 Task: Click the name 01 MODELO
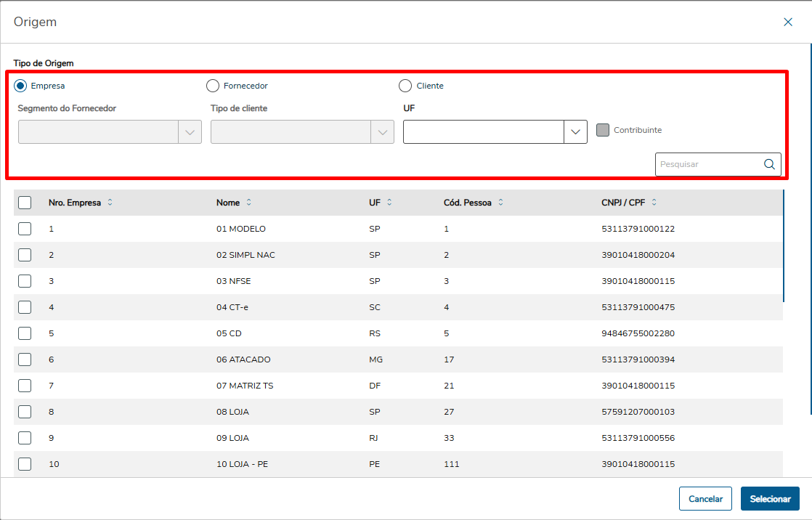[x=241, y=229]
